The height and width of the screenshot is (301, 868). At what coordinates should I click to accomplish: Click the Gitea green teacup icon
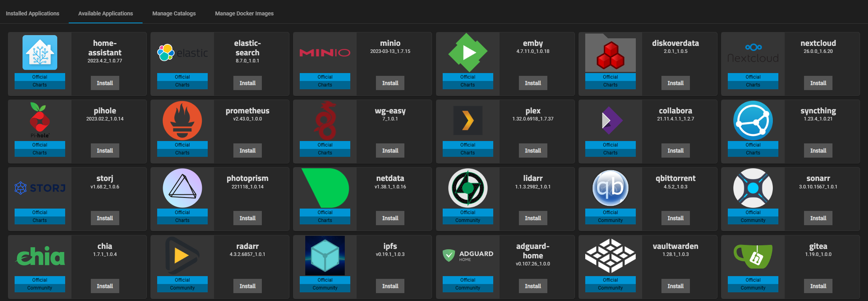(x=753, y=256)
